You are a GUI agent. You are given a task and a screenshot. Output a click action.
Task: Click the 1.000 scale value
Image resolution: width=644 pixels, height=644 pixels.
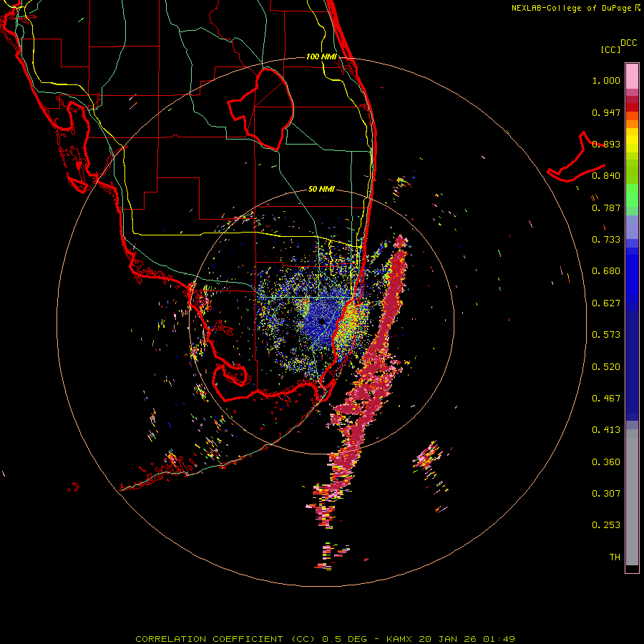(606, 80)
